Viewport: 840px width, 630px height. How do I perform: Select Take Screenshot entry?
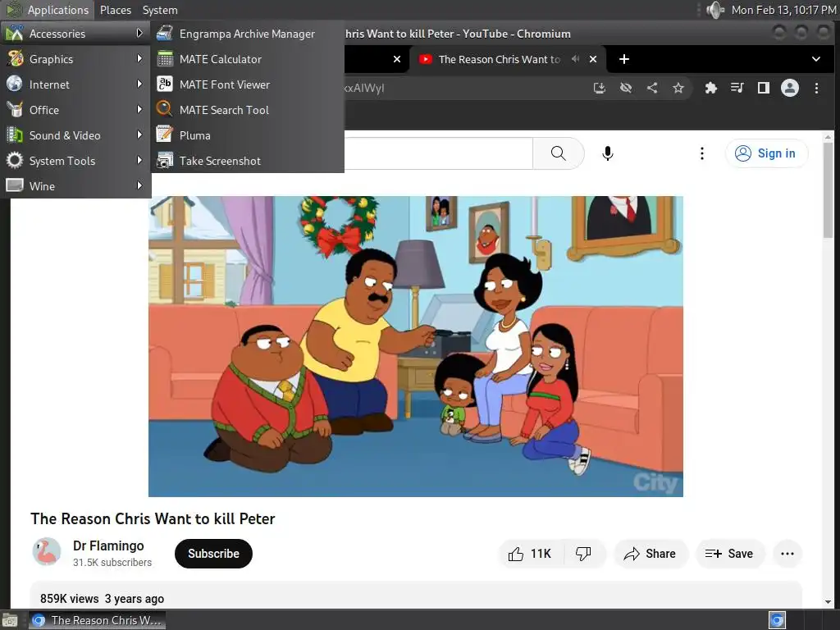tap(247, 161)
